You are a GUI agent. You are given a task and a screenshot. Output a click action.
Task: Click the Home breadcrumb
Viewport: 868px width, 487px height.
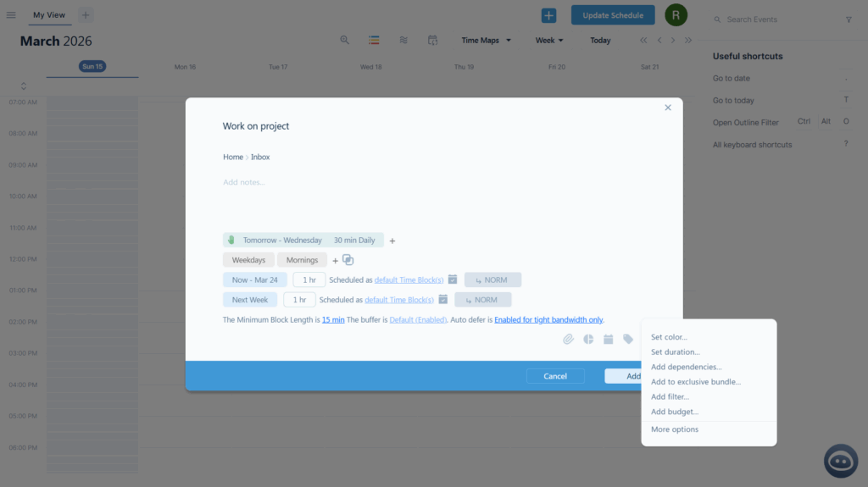coord(233,158)
